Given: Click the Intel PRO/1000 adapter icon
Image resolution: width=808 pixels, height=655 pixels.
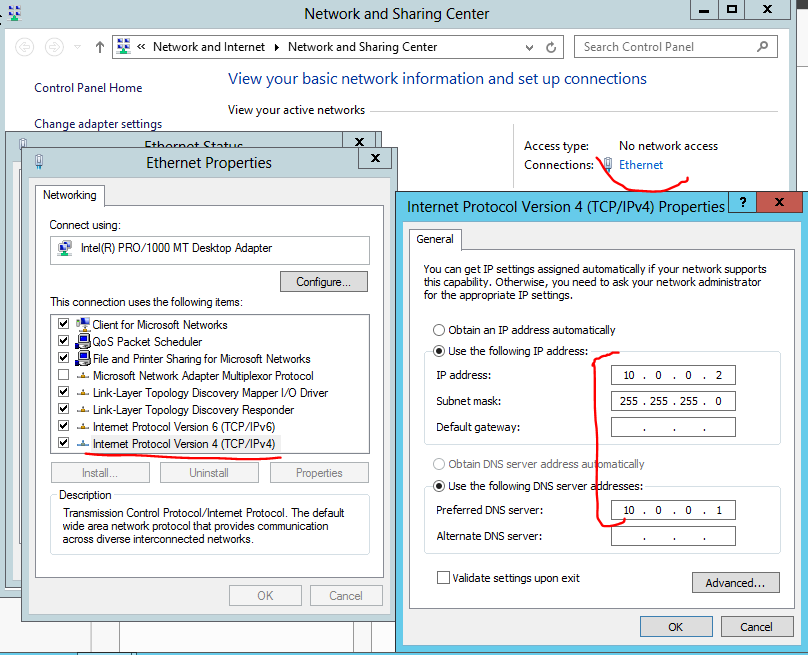Looking at the screenshot, I should [x=64, y=248].
